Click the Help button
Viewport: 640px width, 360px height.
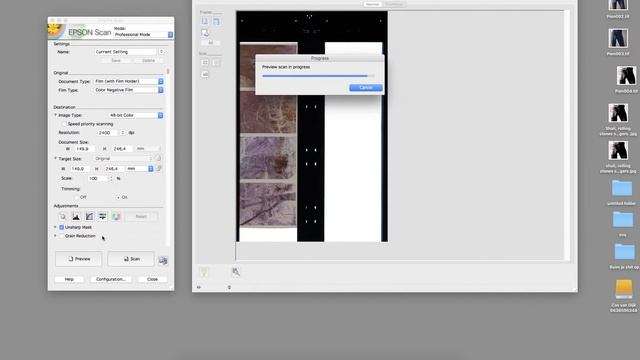tap(69, 279)
